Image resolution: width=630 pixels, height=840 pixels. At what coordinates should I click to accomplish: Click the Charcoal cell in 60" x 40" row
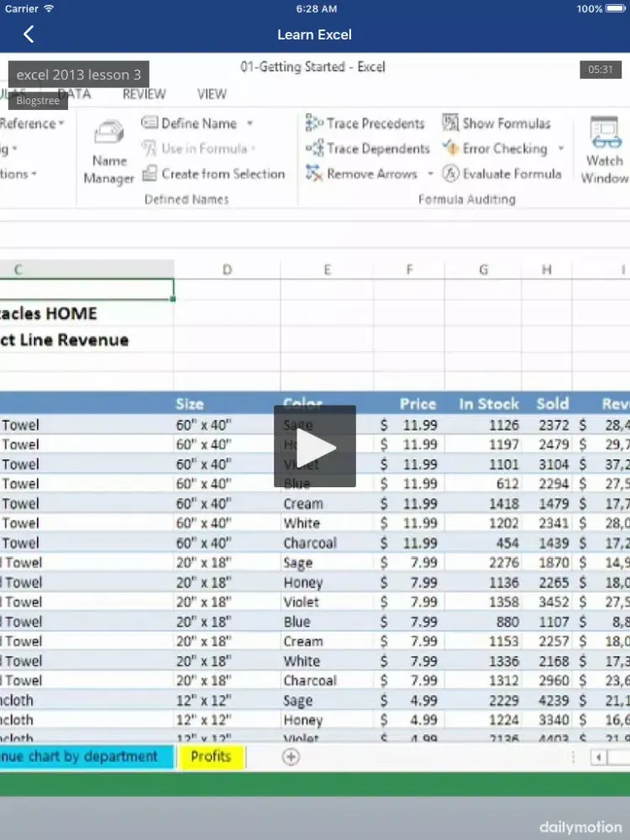pos(310,543)
